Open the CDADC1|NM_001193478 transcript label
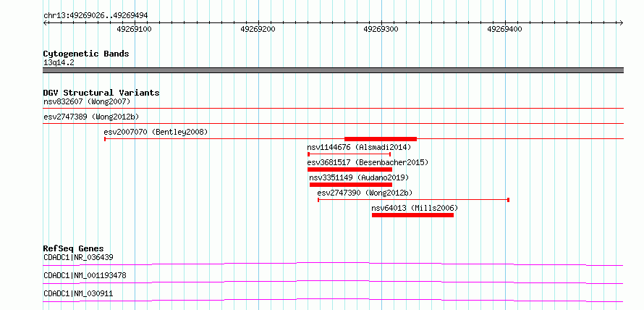 (85, 275)
